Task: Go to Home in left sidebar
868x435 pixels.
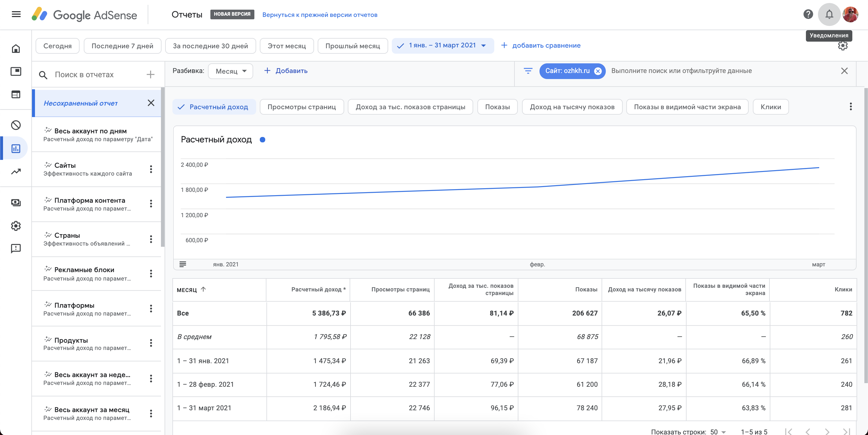Action: [16, 49]
